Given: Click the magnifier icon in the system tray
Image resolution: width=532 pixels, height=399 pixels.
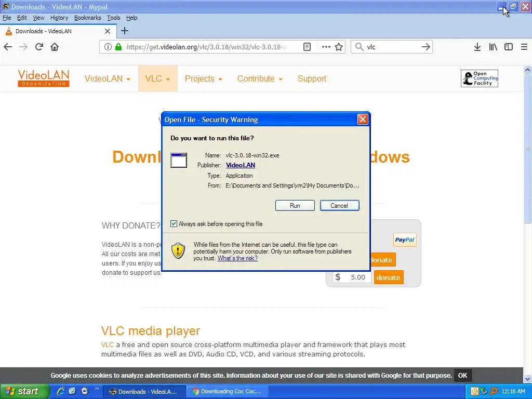Looking at the screenshot, I should [494, 391].
